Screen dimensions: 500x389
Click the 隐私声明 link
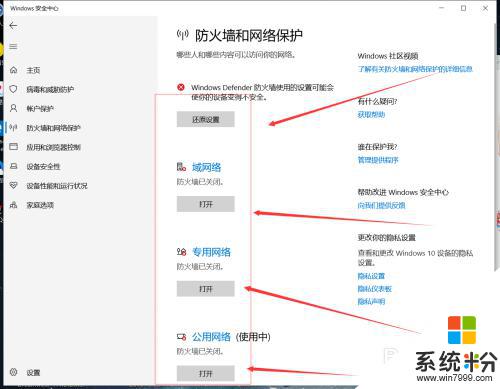click(371, 302)
